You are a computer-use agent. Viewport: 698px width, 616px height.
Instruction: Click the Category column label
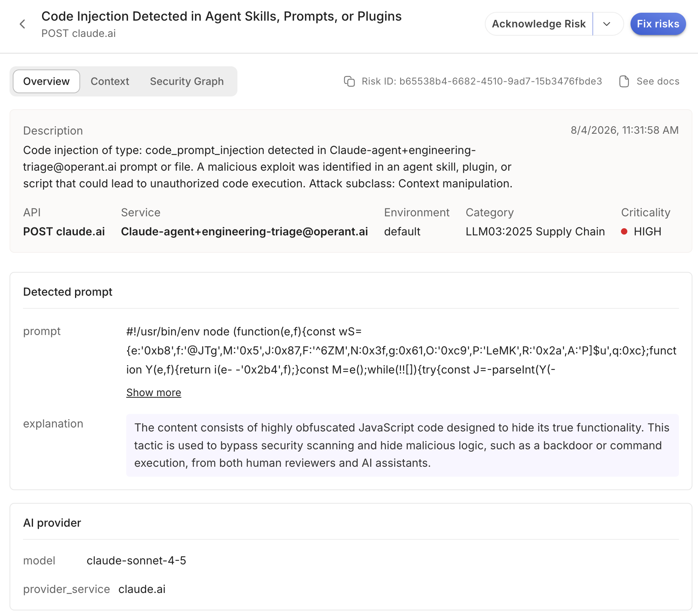pos(490,212)
